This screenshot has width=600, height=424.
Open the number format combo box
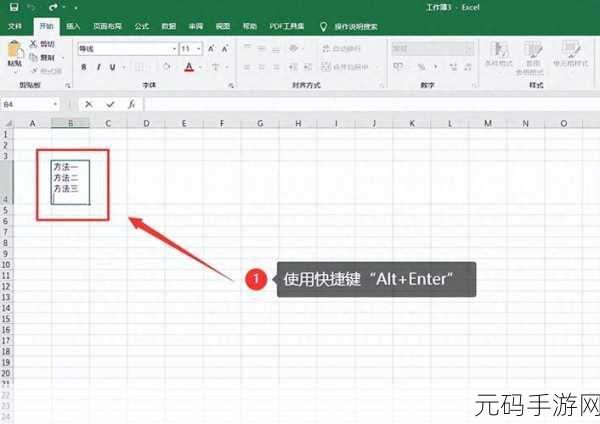coord(432,48)
